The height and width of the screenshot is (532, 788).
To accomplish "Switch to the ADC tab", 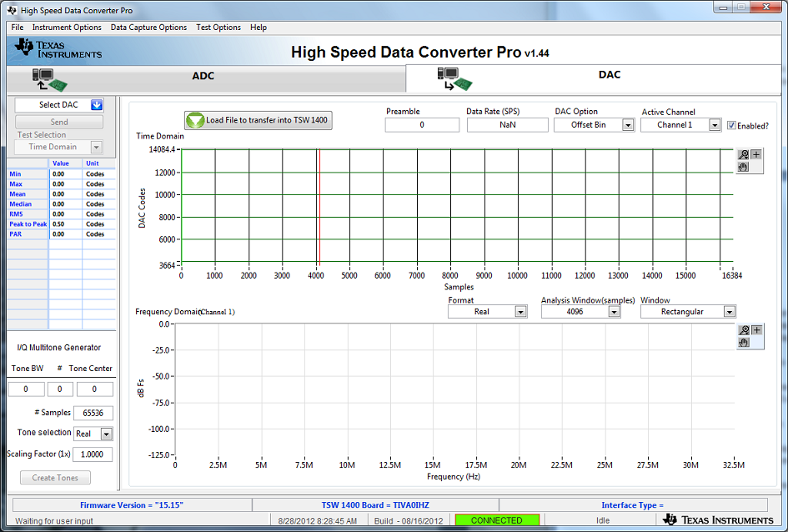I will pos(203,75).
